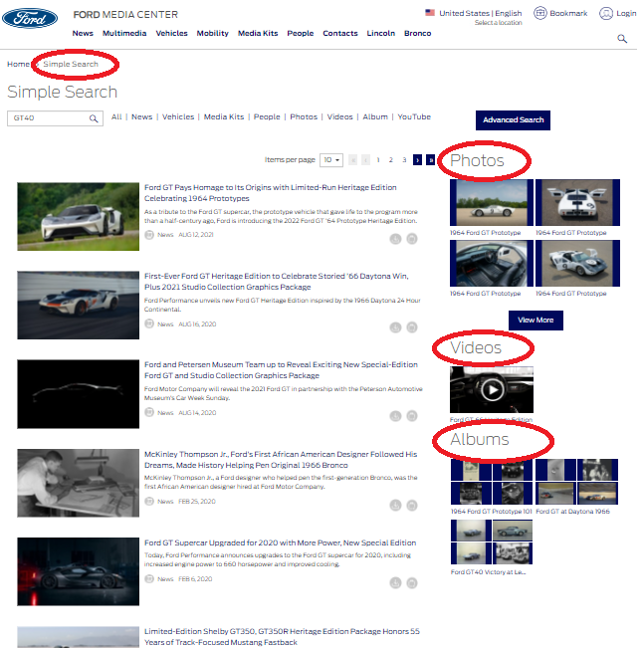Filter search results by Photos
Viewport: 644px width, 648px height.
click(304, 116)
